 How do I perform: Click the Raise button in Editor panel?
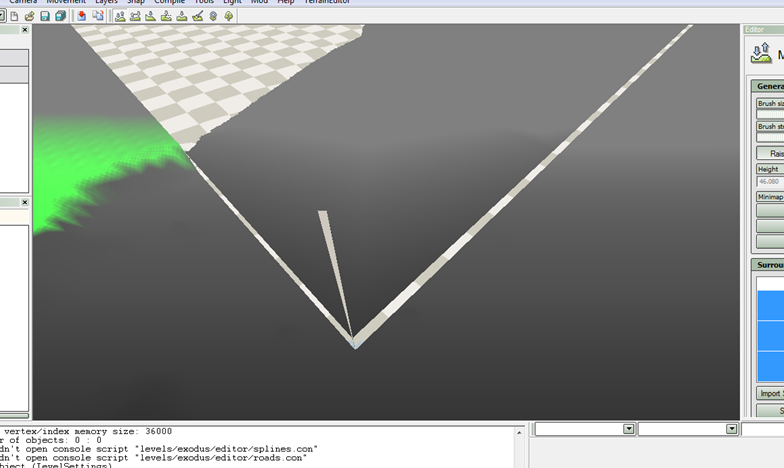pos(770,153)
